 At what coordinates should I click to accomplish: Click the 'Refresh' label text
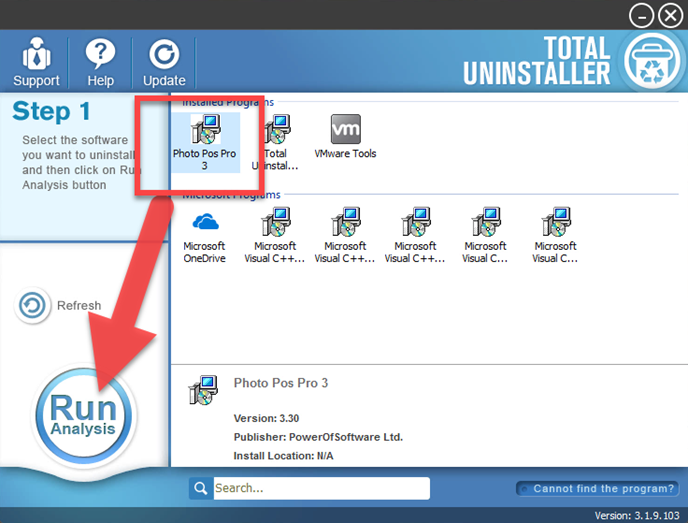coord(79,305)
